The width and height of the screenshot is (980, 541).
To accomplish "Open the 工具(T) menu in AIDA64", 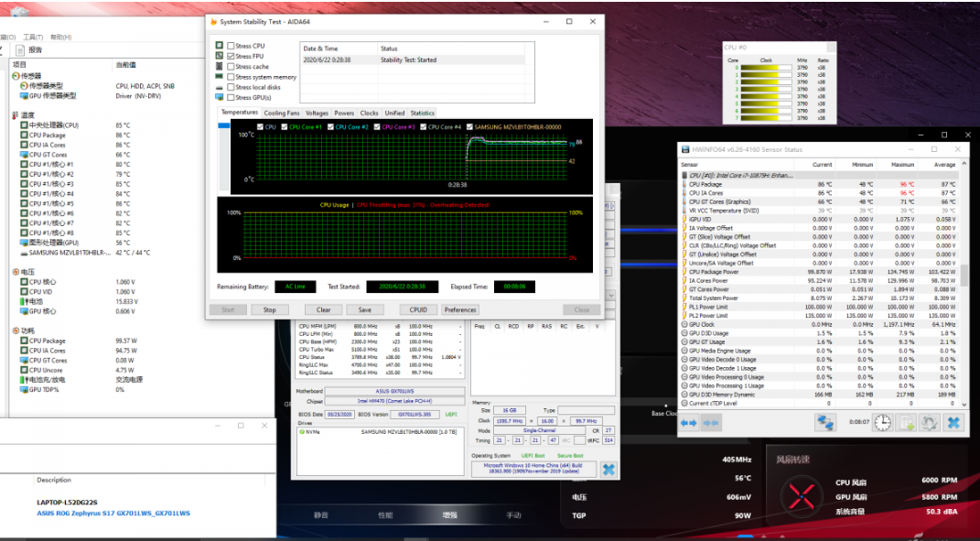I will pos(32,38).
